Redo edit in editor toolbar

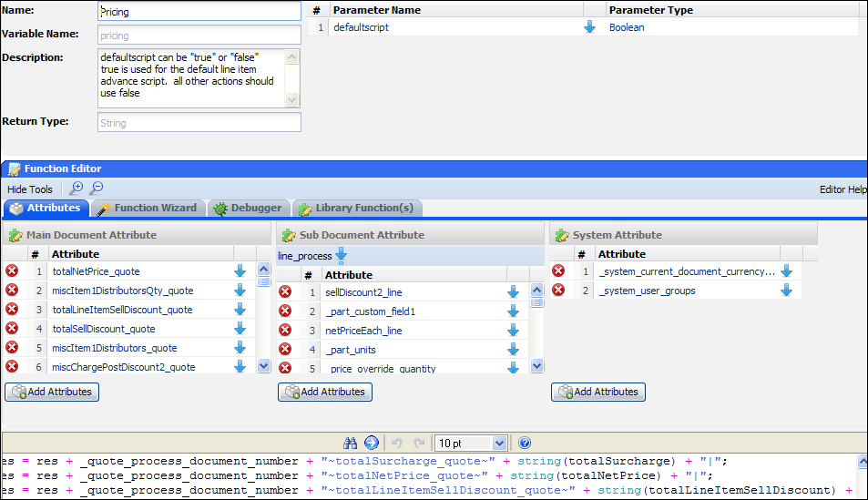(x=420, y=443)
